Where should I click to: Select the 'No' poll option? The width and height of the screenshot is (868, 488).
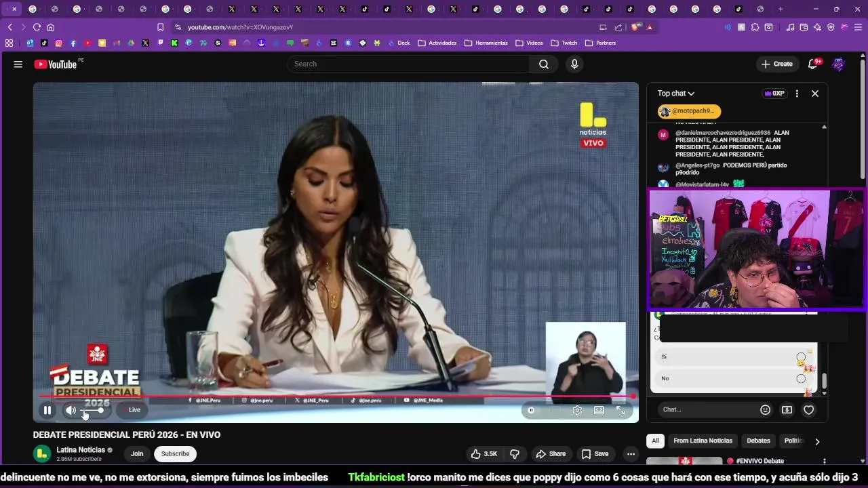tap(732, 378)
